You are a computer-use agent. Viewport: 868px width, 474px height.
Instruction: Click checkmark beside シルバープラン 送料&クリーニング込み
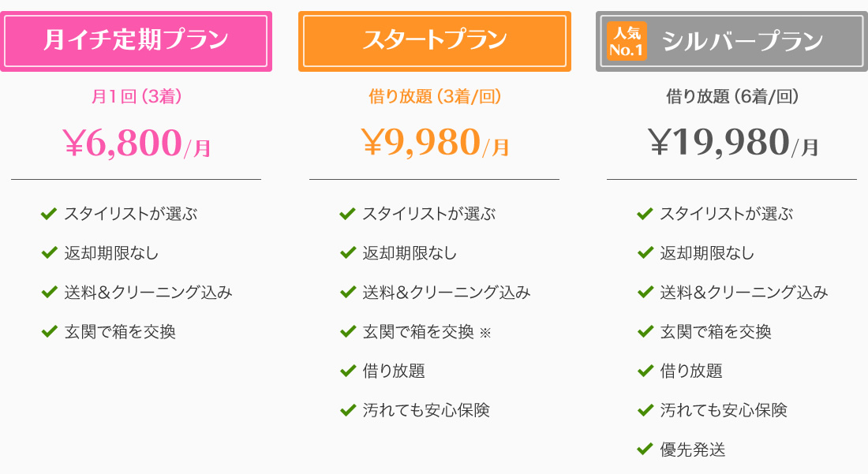(x=645, y=292)
